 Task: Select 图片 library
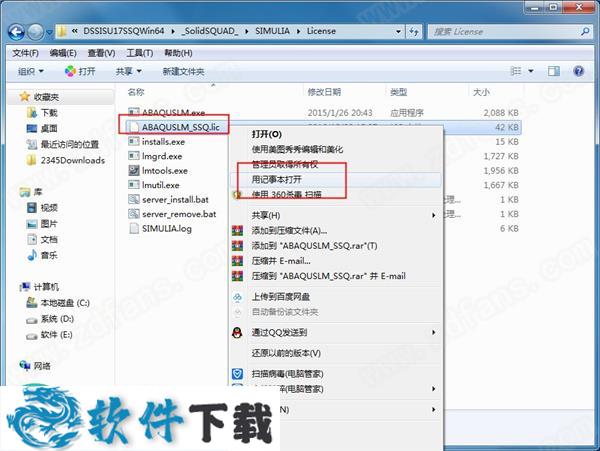tap(49, 223)
